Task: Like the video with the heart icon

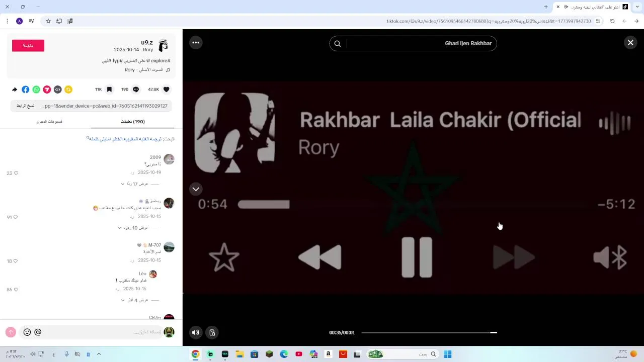Action: [167, 89]
